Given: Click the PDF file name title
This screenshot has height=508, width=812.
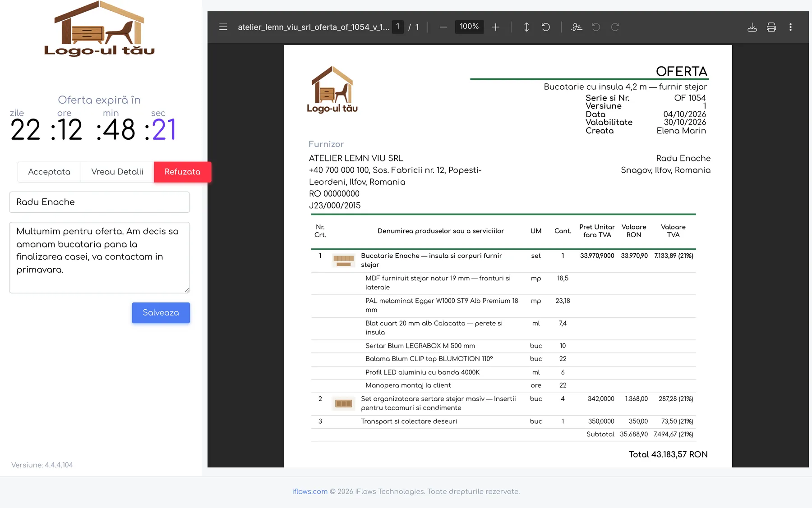Looking at the screenshot, I should [x=314, y=27].
